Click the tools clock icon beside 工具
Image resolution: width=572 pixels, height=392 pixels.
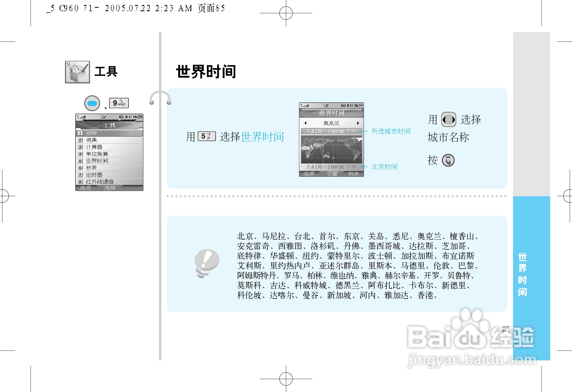(x=78, y=72)
